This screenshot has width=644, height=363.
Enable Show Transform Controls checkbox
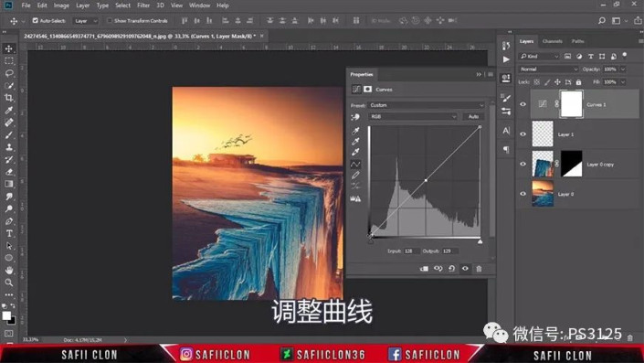(x=110, y=20)
